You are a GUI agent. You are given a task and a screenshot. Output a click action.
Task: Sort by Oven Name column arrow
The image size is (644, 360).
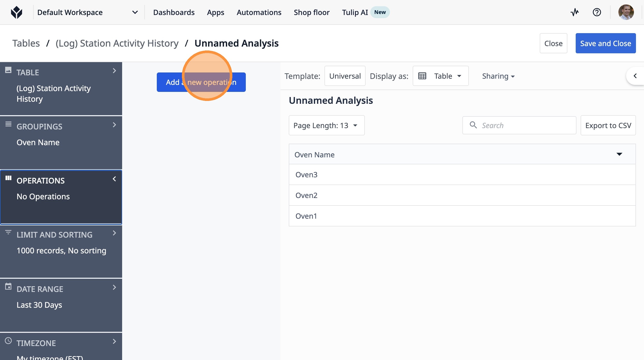point(619,154)
